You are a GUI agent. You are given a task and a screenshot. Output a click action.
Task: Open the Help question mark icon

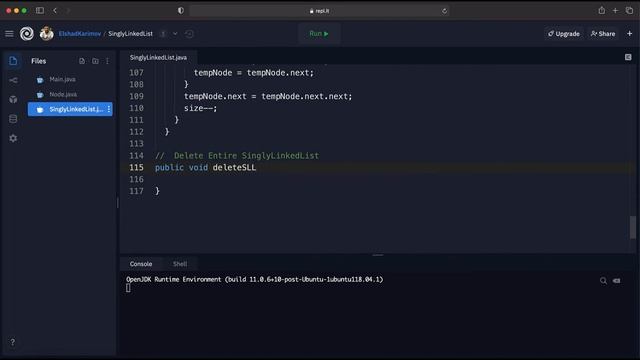tap(13, 342)
